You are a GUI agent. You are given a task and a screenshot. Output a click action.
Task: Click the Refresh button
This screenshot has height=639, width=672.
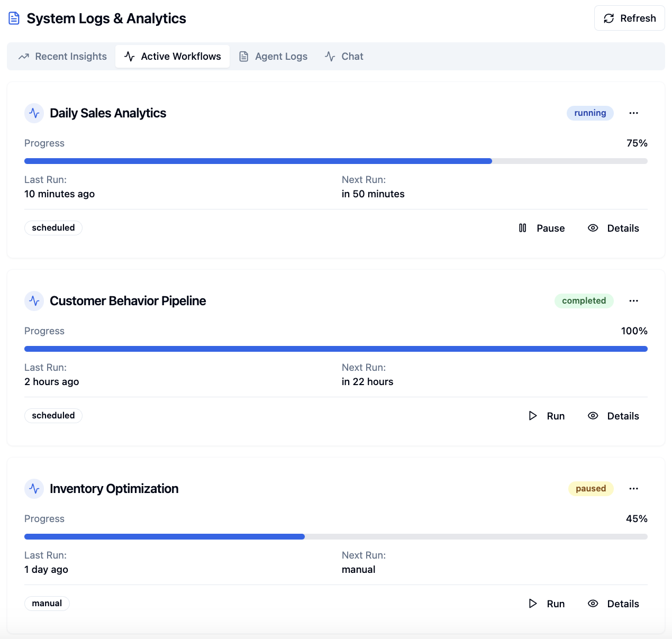coord(629,18)
